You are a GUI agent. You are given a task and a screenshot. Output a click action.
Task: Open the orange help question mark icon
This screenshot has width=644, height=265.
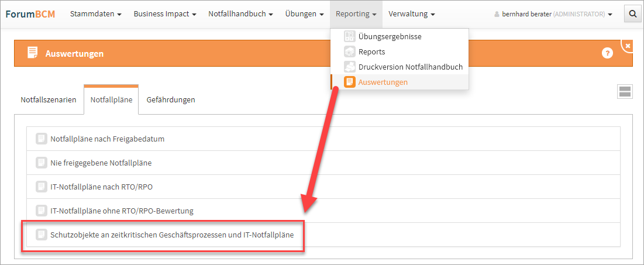(x=607, y=53)
